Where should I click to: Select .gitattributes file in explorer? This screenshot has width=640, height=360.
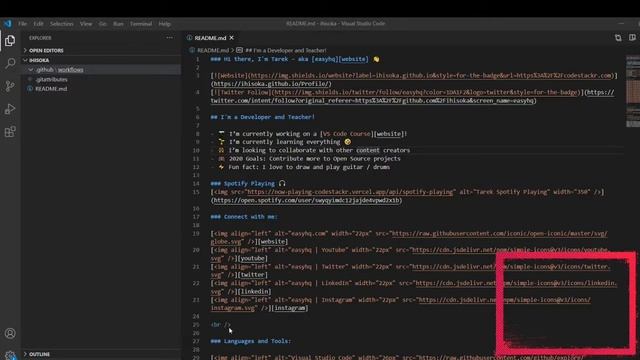tap(51, 79)
